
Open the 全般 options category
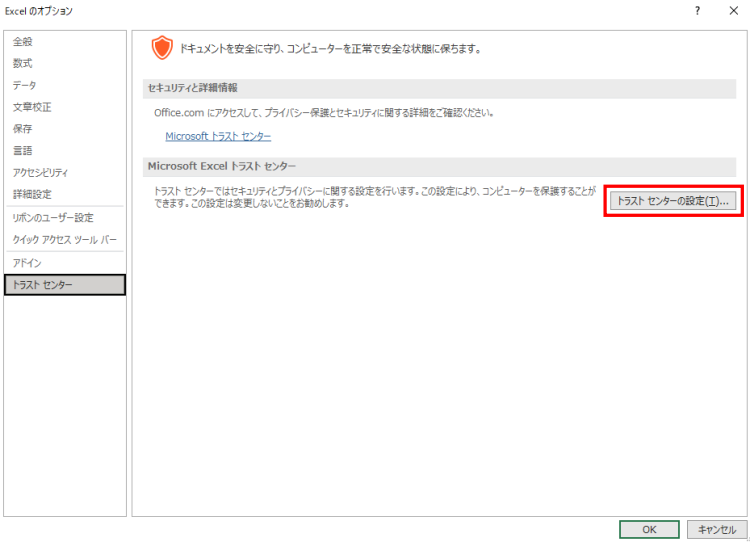[23, 41]
